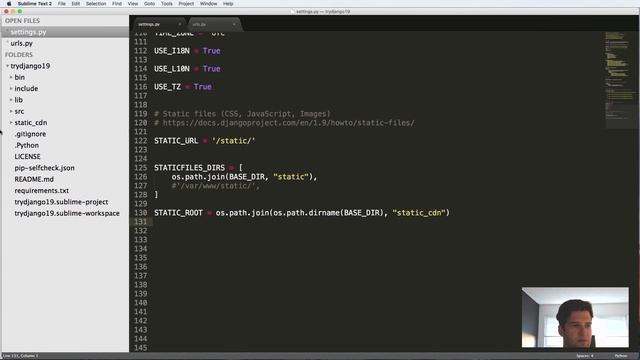Open the Selection menu
The height and width of the screenshot is (360, 640).
tap(96, 4)
